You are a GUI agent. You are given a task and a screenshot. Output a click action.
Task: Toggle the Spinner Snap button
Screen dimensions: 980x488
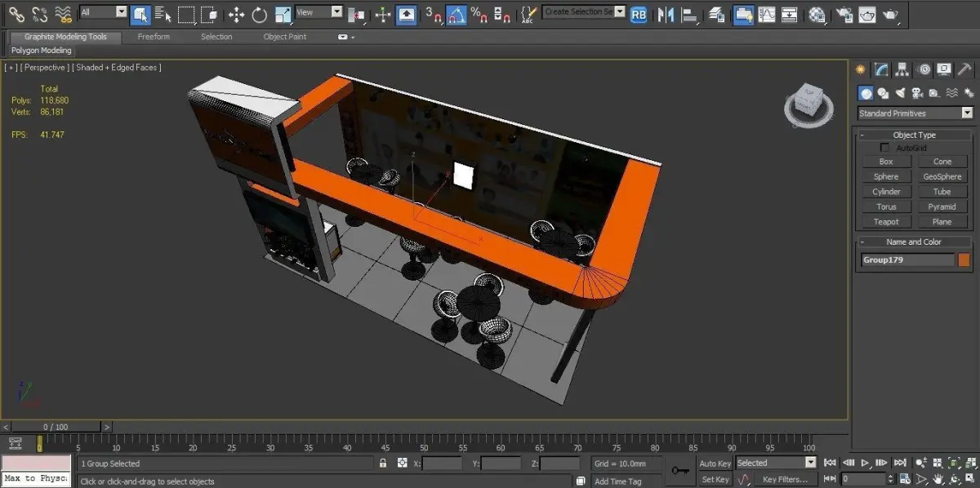503,14
